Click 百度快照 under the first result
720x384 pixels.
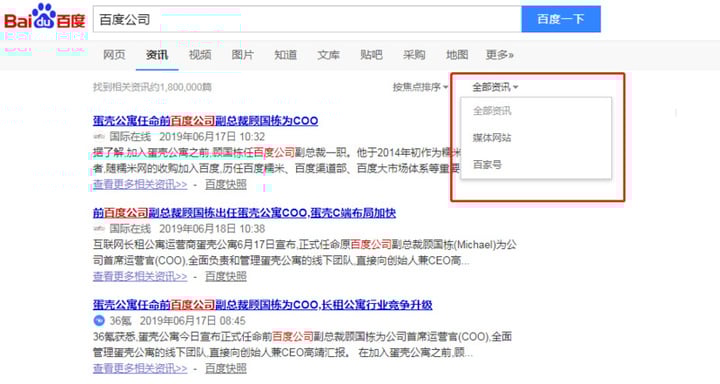225,184
